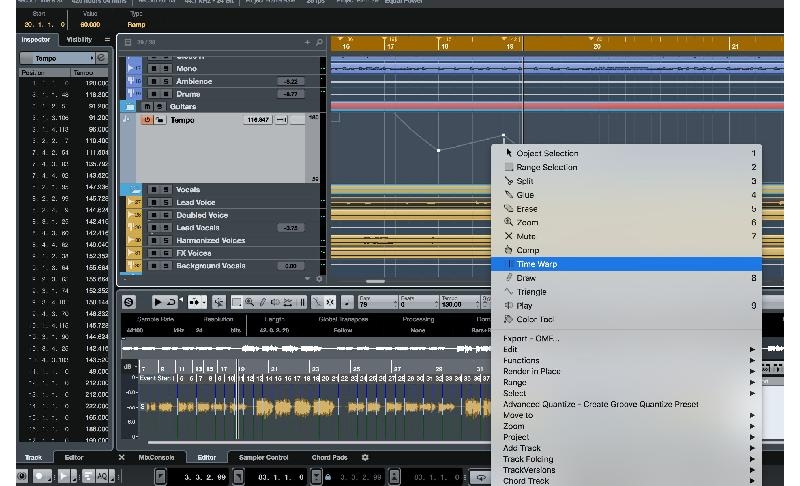
Task: Click Export - OMF... menu entry
Action: (x=626, y=338)
